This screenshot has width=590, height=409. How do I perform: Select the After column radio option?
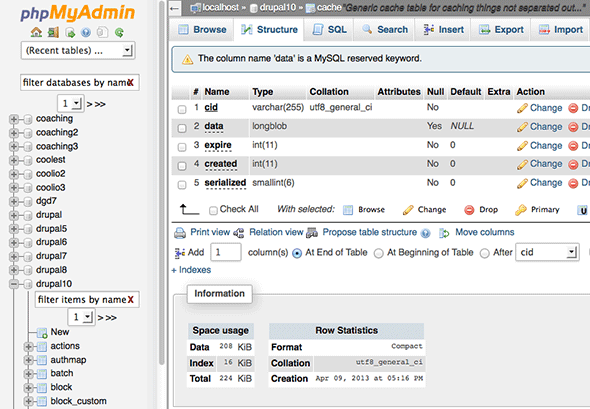click(x=485, y=254)
